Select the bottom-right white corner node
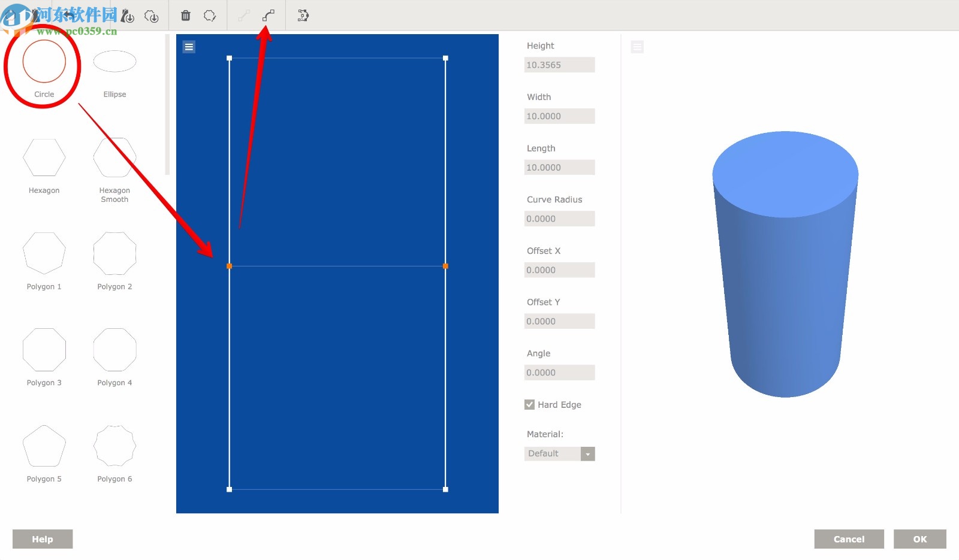 [445, 489]
